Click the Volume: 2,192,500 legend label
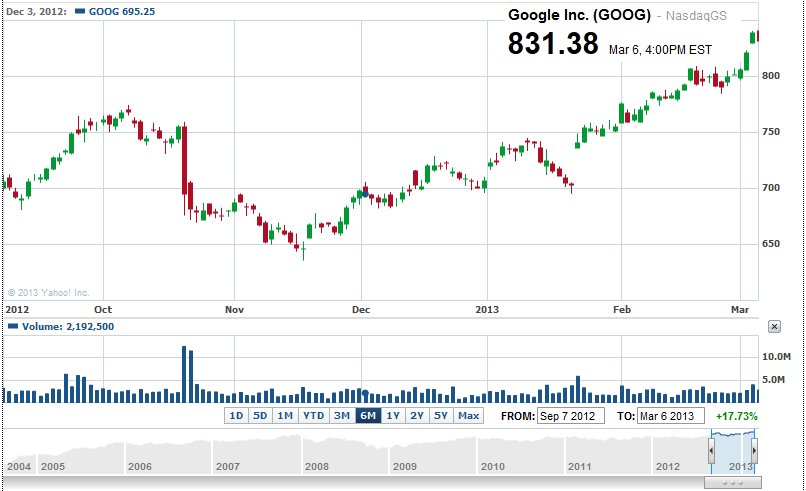The width and height of the screenshot is (806, 491). pyautogui.click(x=68, y=326)
